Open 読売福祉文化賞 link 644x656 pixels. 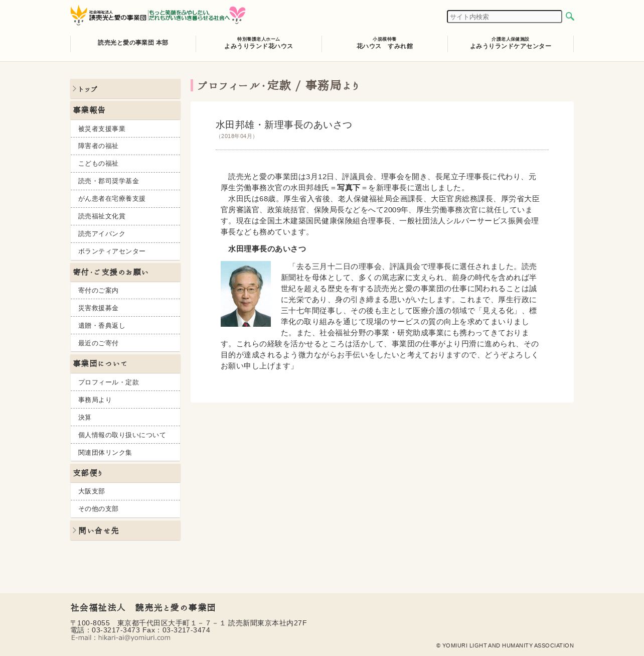[125, 216]
